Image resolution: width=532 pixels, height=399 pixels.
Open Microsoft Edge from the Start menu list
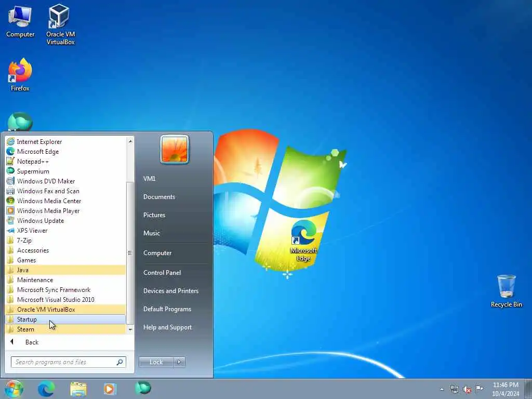(65, 151)
